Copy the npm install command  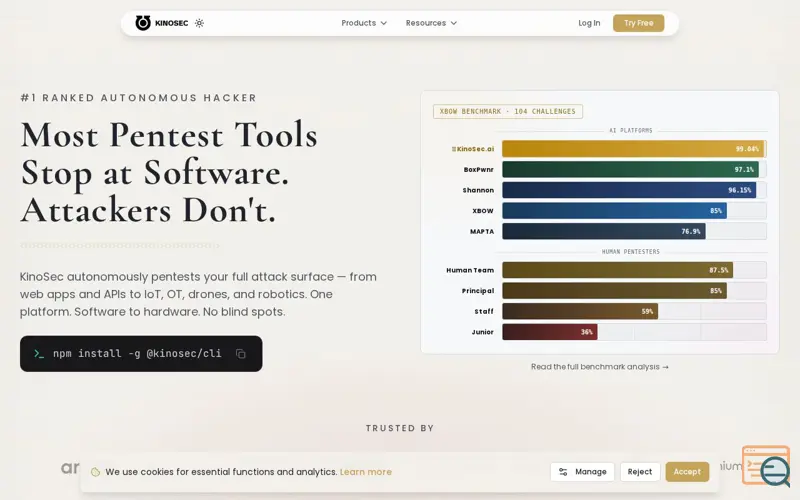(x=241, y=354)
